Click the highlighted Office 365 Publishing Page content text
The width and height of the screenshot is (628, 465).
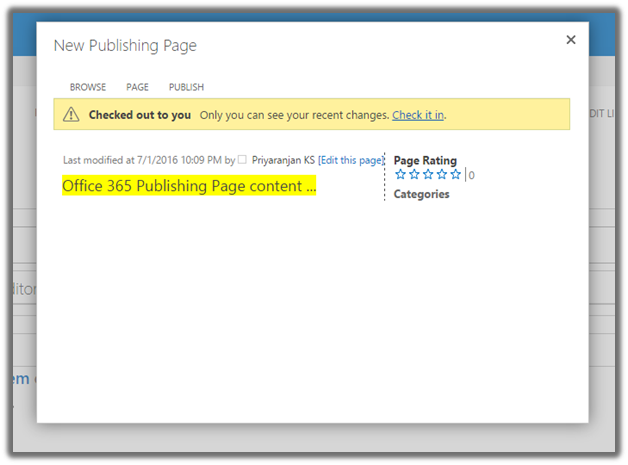coord(189,185)
